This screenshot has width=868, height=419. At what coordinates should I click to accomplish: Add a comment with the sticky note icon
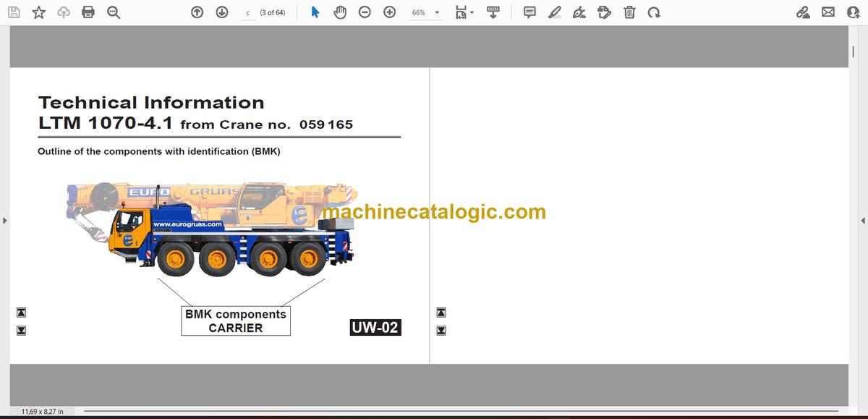529,12
